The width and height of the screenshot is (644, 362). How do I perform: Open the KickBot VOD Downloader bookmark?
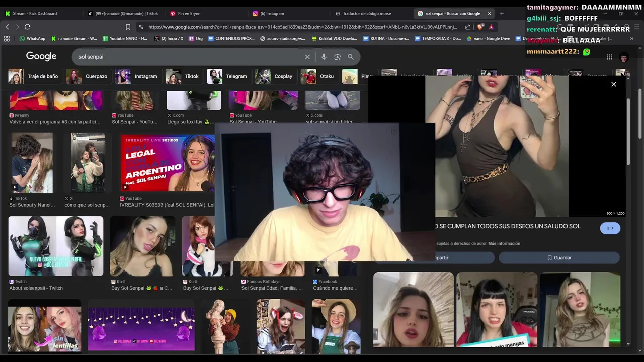pos(335,38)
